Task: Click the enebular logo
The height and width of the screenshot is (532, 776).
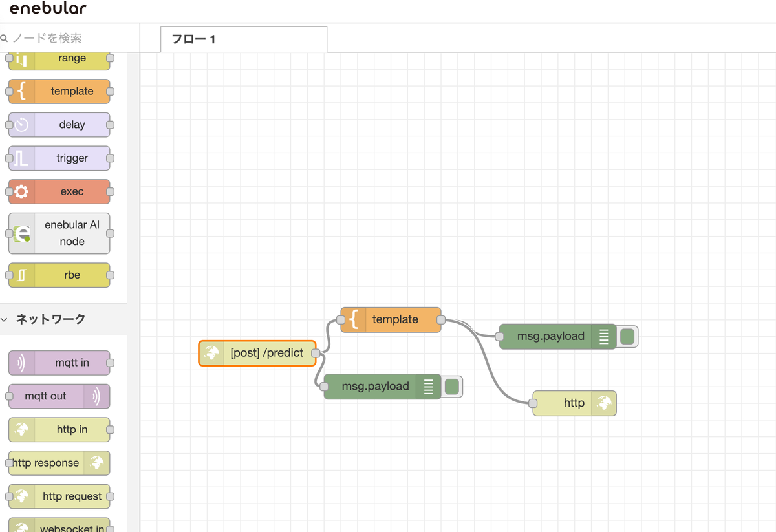Action: (x=48, y=8)
